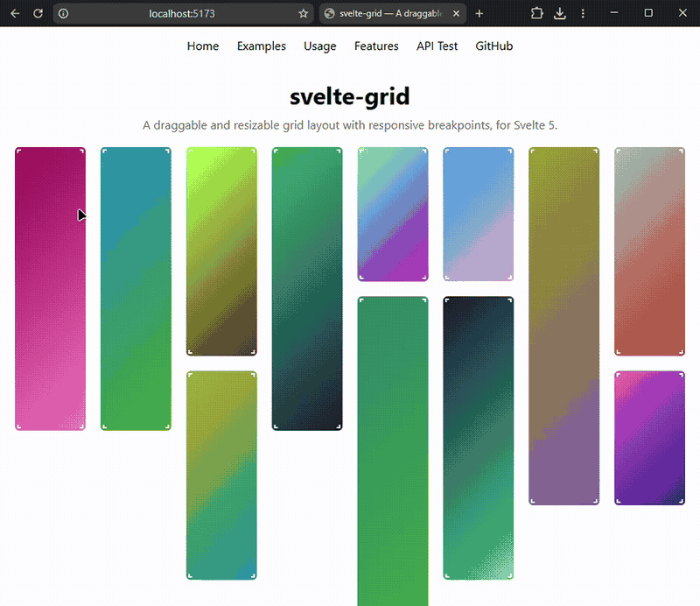Open the Examples nav link

coord(261,46)
